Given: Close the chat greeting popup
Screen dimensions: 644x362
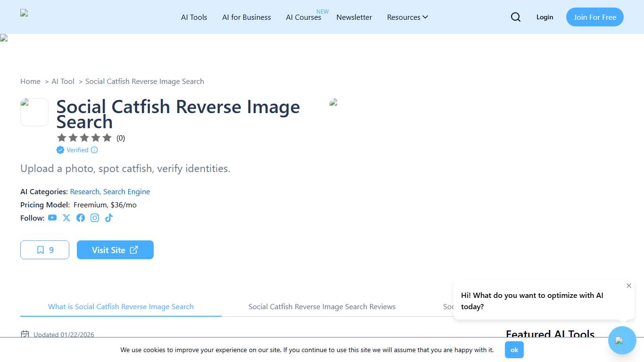Looking at the screenshot, I should click(628, 286).
